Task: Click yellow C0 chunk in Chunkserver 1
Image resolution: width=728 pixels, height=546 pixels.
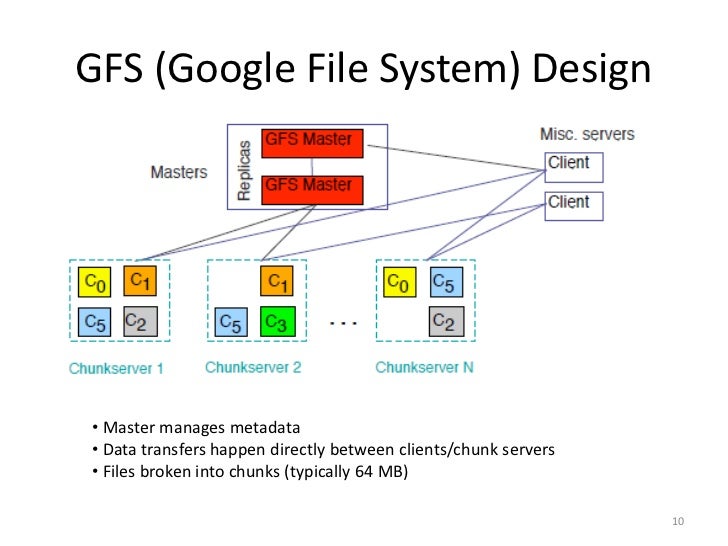Action: 94,282
